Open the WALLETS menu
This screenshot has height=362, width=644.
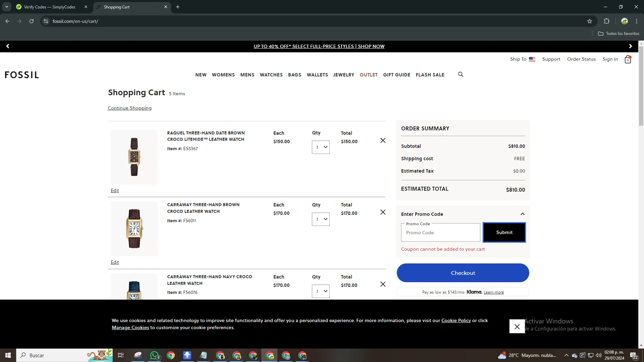point(317,75)
